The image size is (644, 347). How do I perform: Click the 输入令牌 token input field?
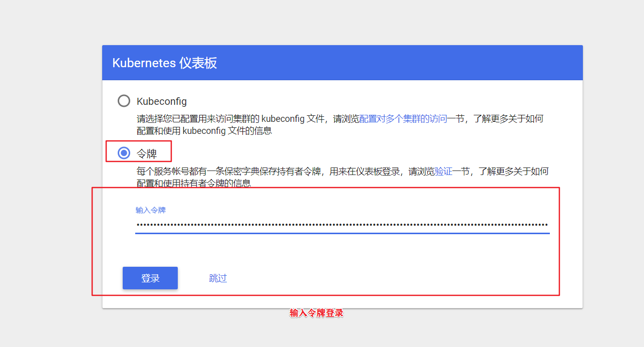(342, 225)
